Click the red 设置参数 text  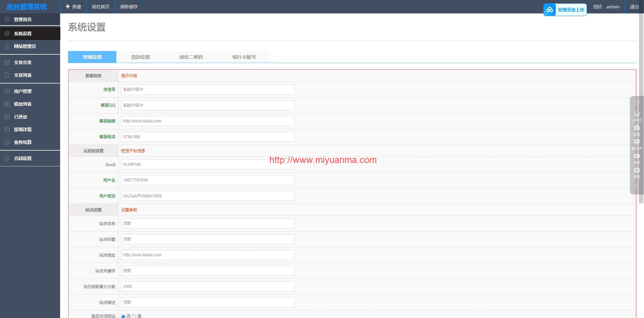(x=129, y=210)
